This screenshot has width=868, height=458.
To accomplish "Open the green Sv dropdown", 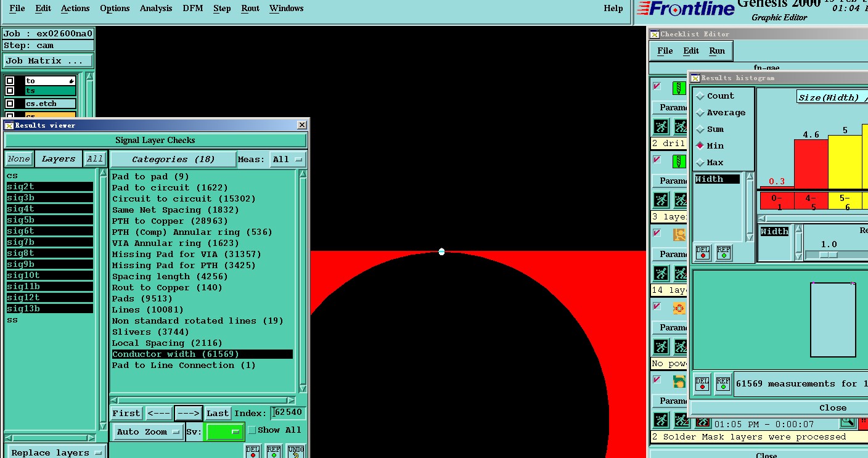I will pyautogui.click(x=225, y=432).
